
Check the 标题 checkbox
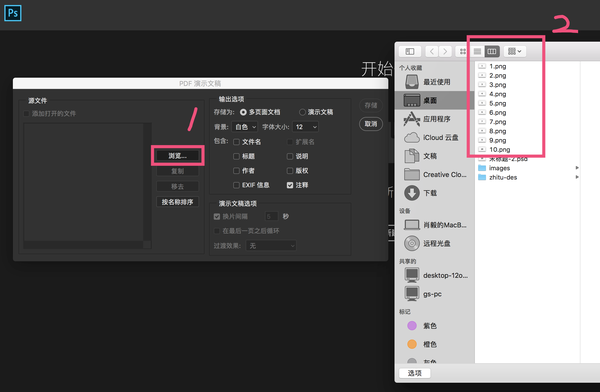tap(236, 156)
